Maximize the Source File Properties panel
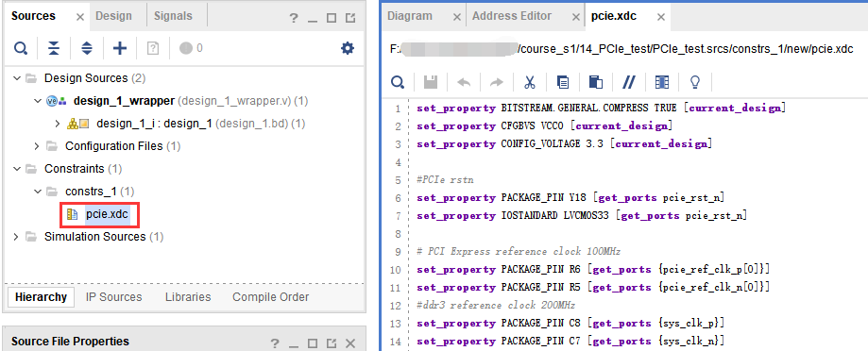868x351 pixels. click(x=313, y=343)
